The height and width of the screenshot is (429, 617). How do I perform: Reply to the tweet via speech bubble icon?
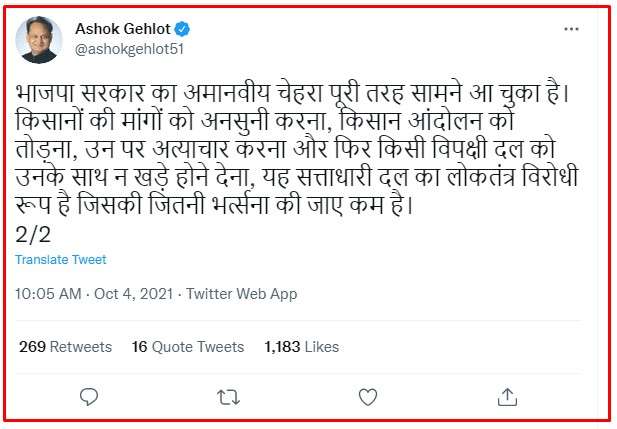[x=89, y=398]
